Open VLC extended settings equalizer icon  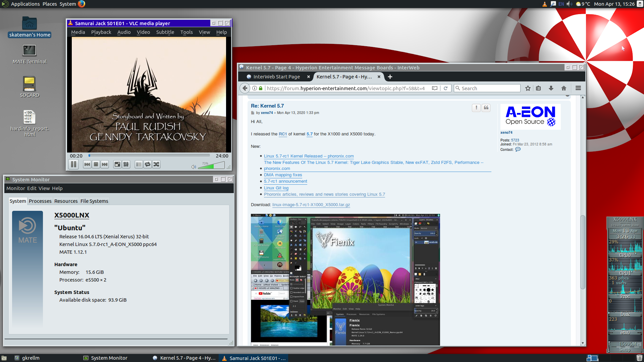126,164
